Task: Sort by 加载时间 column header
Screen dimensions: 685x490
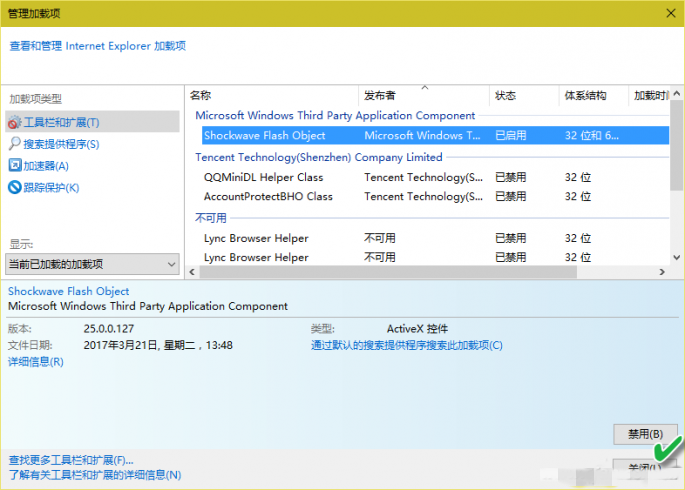Action: click(649, 95)
